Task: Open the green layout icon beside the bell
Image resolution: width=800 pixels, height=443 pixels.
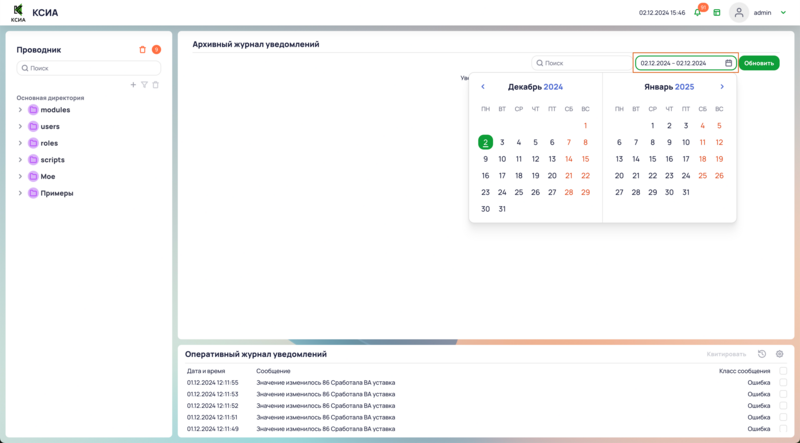Action: (717, 13)
